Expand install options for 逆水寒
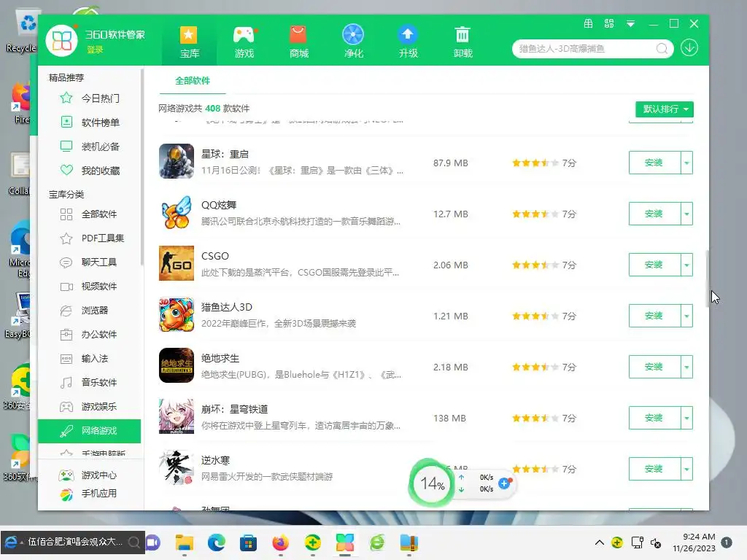 (x=686, y=469)
